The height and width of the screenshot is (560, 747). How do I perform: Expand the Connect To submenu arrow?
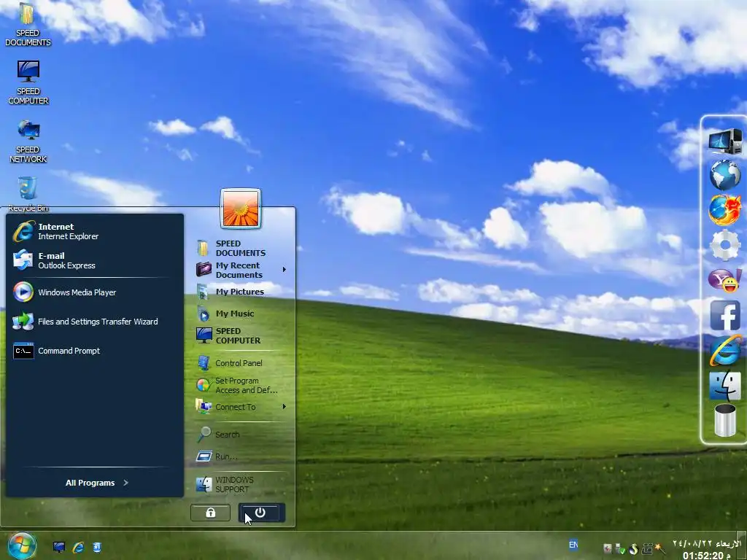[x=285, y=407]
